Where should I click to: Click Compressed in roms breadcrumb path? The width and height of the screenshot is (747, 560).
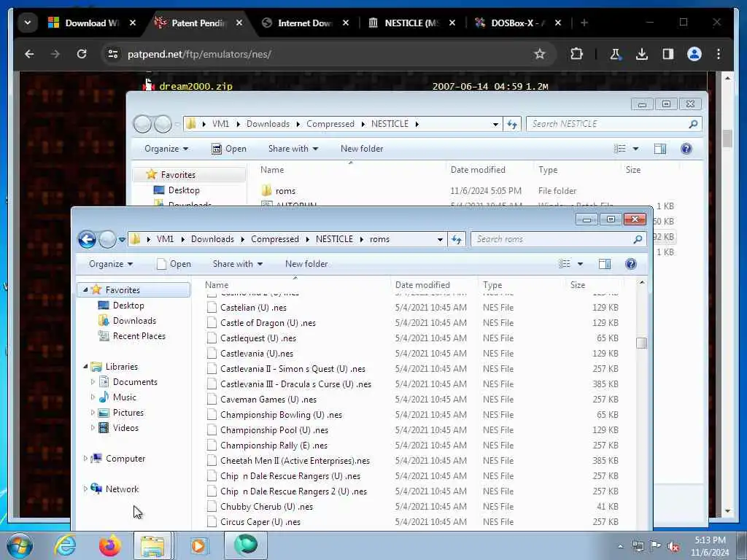click(275, 239)
